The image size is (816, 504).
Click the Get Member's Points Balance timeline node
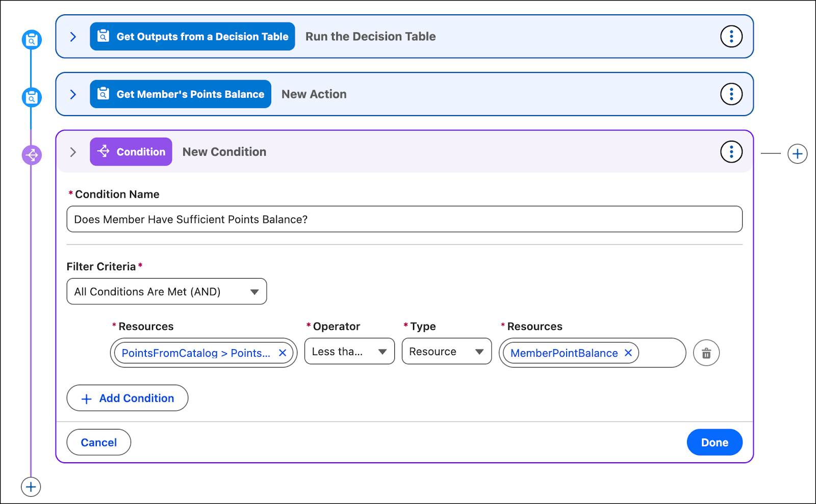[32, 97]
